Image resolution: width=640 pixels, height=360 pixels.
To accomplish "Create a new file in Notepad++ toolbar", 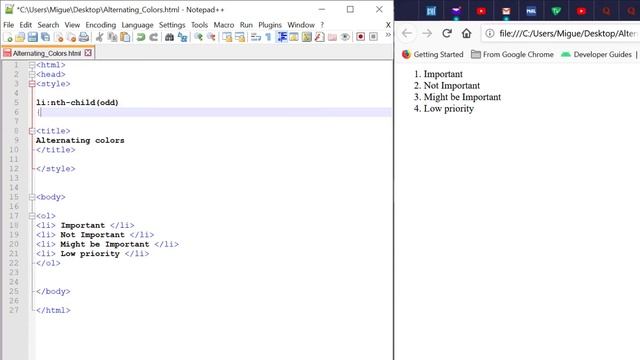I will click(8, 37).
